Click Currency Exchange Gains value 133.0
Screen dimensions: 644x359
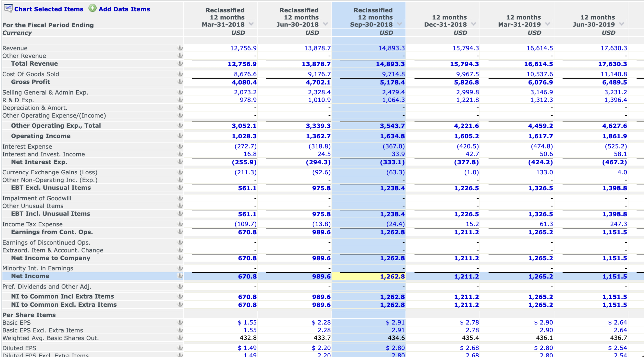pos(544,172)
